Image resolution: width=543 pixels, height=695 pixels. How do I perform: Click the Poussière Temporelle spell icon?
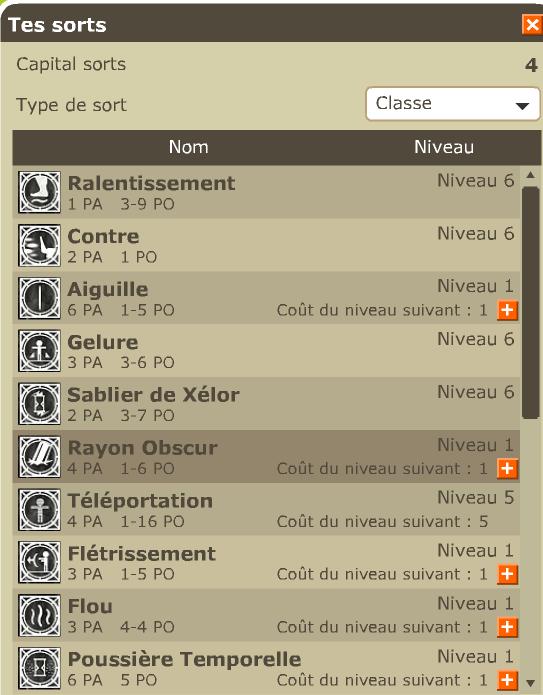coord(39,668)
